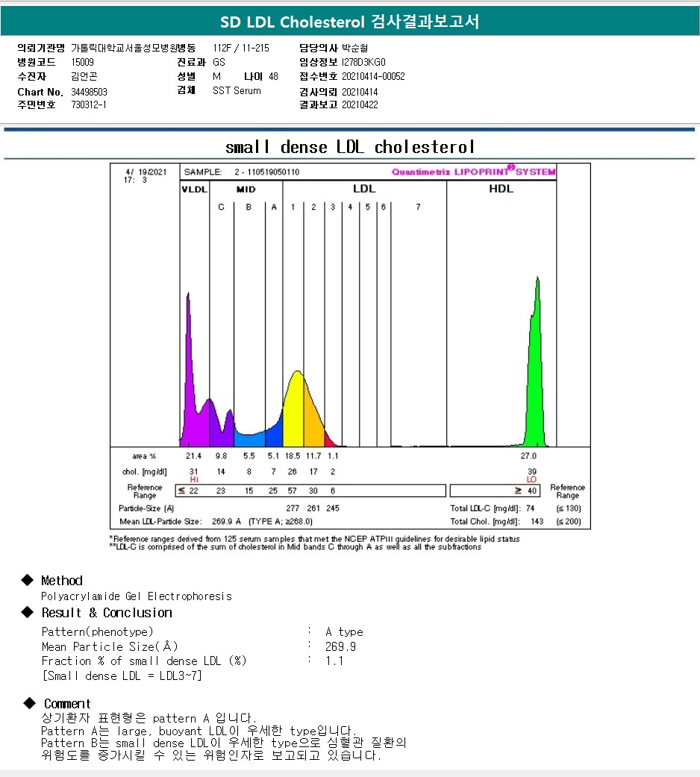The width and height of the screenshot is (700, 777).
Task: Select HDL reference range '≥ 40'
Action: click(525, 490)
